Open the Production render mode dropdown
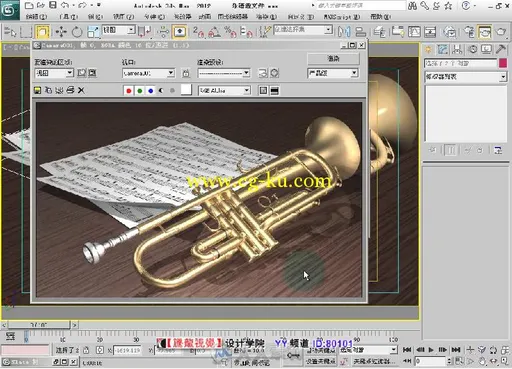This screenshot has width=512, height=369. pyautogui.click(x=333, y=73)
